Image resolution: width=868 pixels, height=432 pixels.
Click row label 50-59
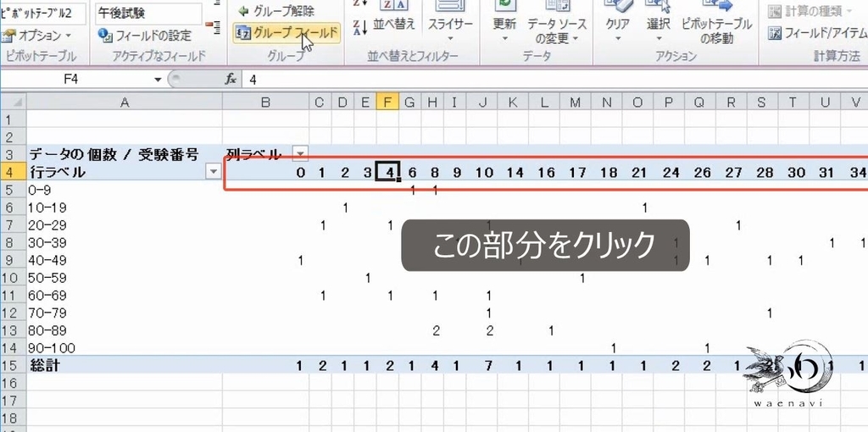(x=47, y=278)
